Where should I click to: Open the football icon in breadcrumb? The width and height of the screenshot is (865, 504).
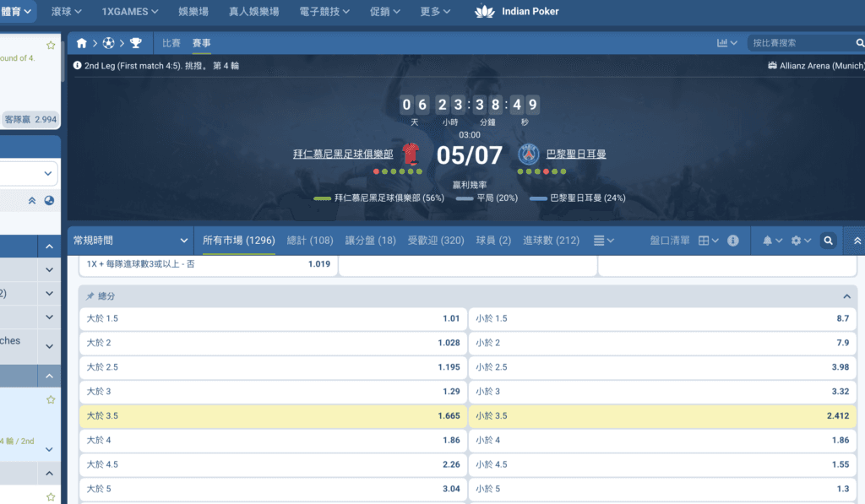109,43
